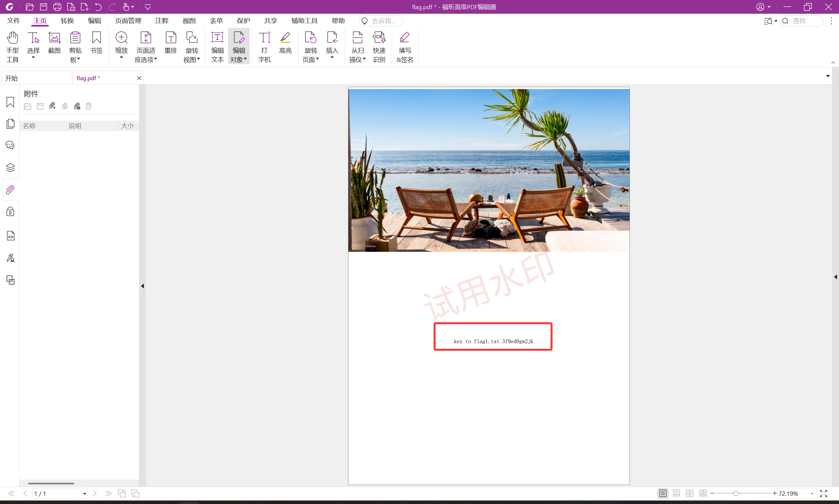Open the Comments panel in sidebar

point(10,145)
